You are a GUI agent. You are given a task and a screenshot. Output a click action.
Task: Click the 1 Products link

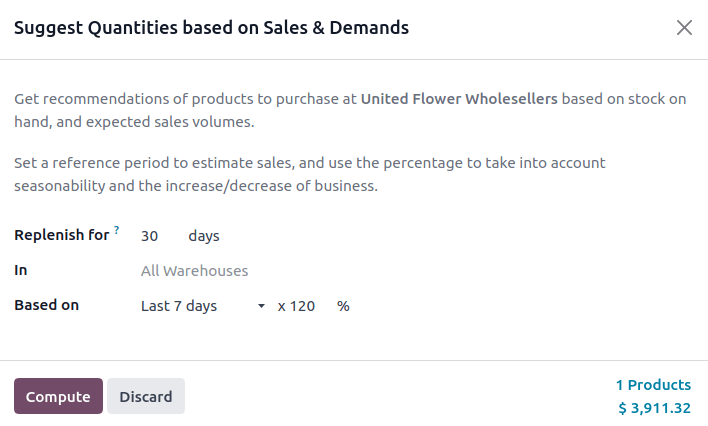click(653, 385)
